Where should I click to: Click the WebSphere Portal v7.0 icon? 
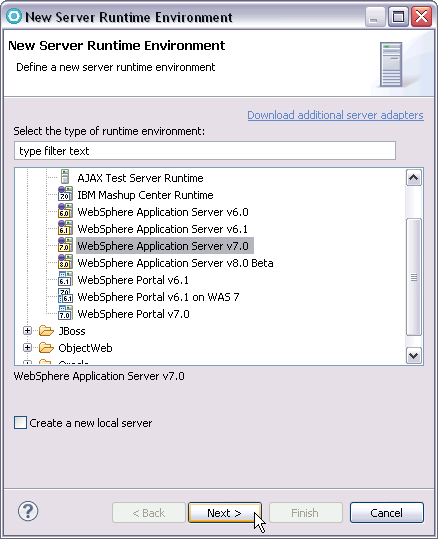click(x=65, y=313)
